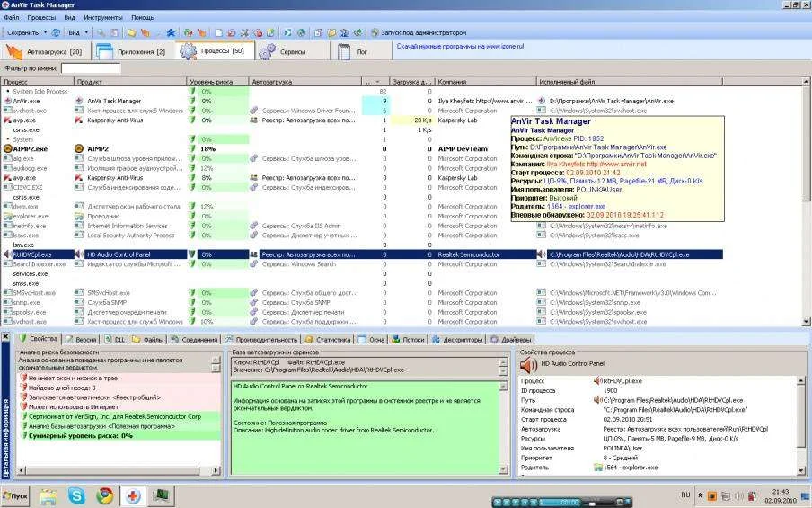Click the AIMP2 orange product icon
Screen dimensions: 812x508
pos(79,148)
